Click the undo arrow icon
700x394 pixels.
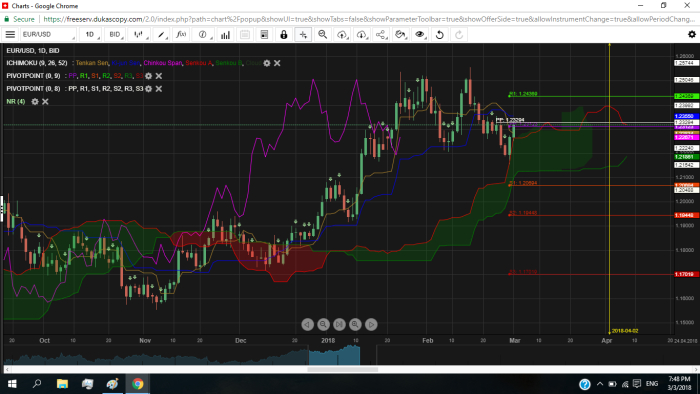point(440,34)
